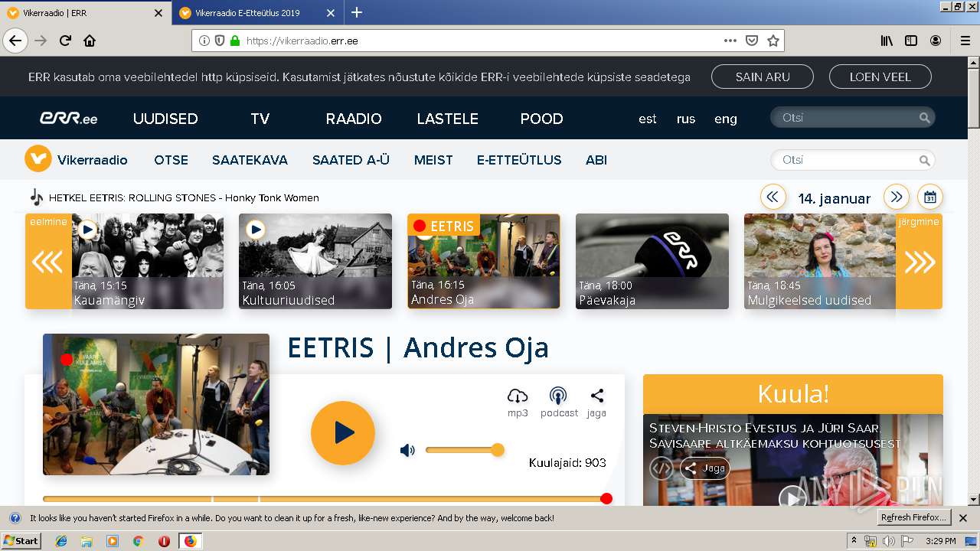Click the Firefox back arrow button
This screenshot has height=551, width=980.
(15, 41)
